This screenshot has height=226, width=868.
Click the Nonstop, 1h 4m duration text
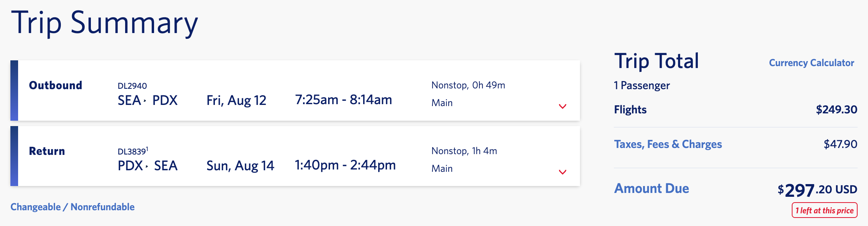(464, 151)
